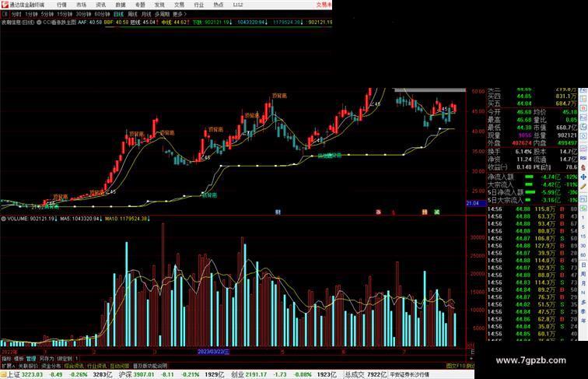Click the 沪深 index value 3907.01

143,374
